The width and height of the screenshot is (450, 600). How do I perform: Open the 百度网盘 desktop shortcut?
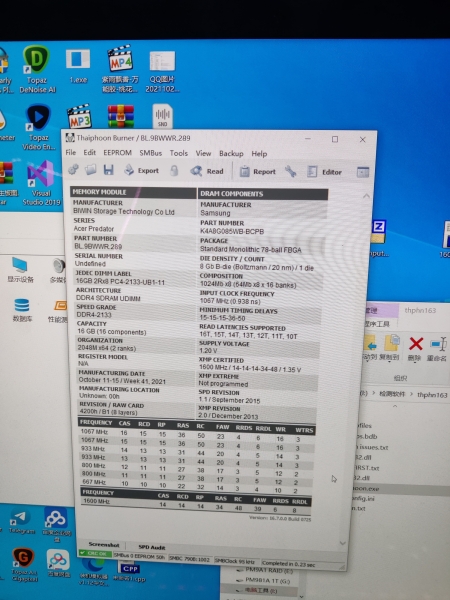[58, 564]
